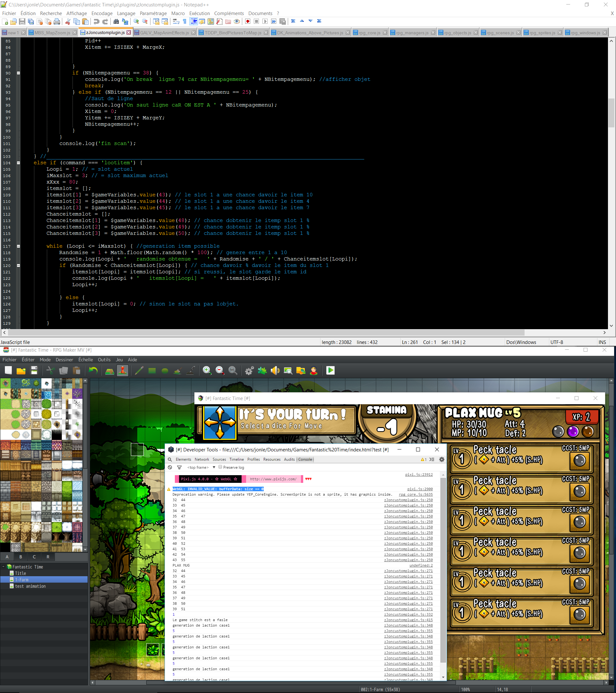This screenshot has width=616, height=693.
Task: Open DevTools settings gear icon
Action: [441, 459]
